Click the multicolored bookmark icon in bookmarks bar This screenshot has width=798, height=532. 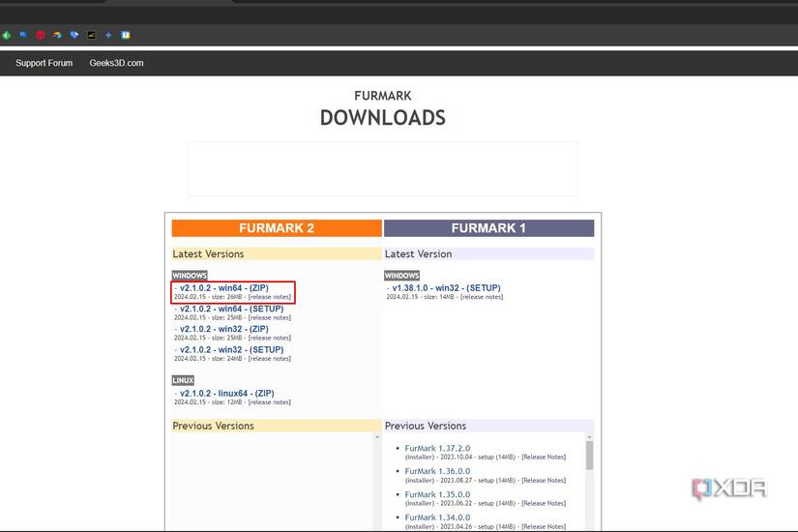coord(57,35)
